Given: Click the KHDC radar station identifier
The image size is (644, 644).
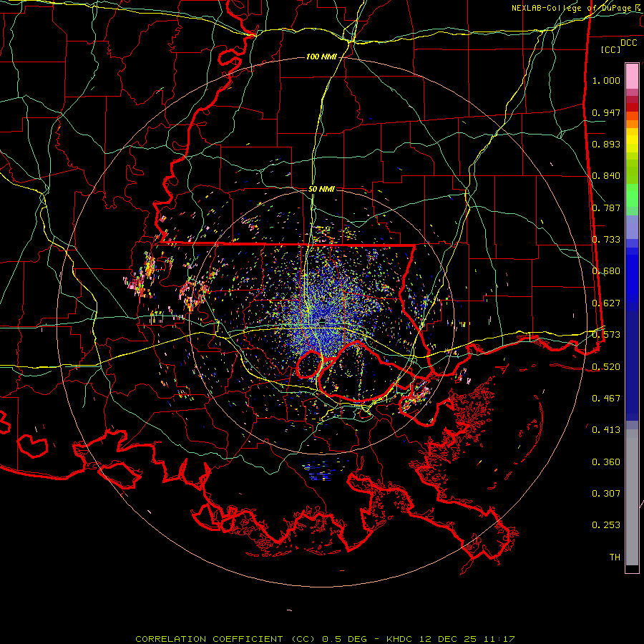Looking at the screenshot, I should (x=401, y=639).
